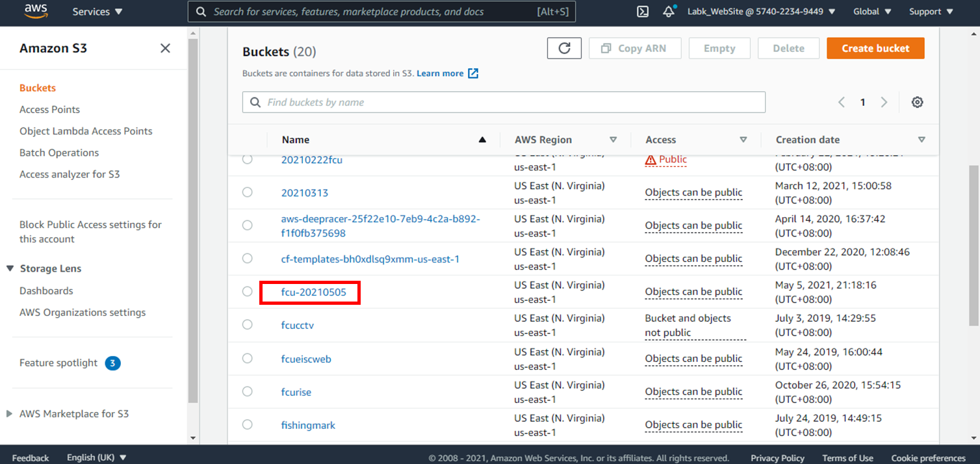This screenshot has width=980, height=464.
Task: Open Feature spotlight
Action: coord(58,363)
